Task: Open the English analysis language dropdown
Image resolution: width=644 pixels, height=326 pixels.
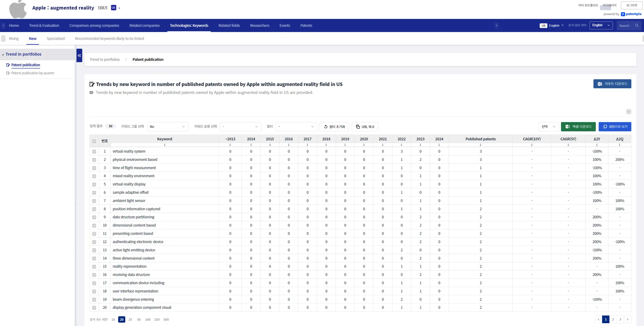Action: tap(601, 25)
